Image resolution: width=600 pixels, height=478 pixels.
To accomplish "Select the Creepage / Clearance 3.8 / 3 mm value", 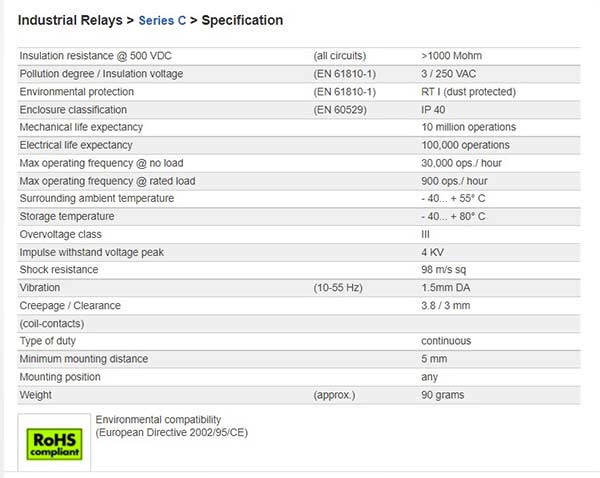I will click(445, 305).
